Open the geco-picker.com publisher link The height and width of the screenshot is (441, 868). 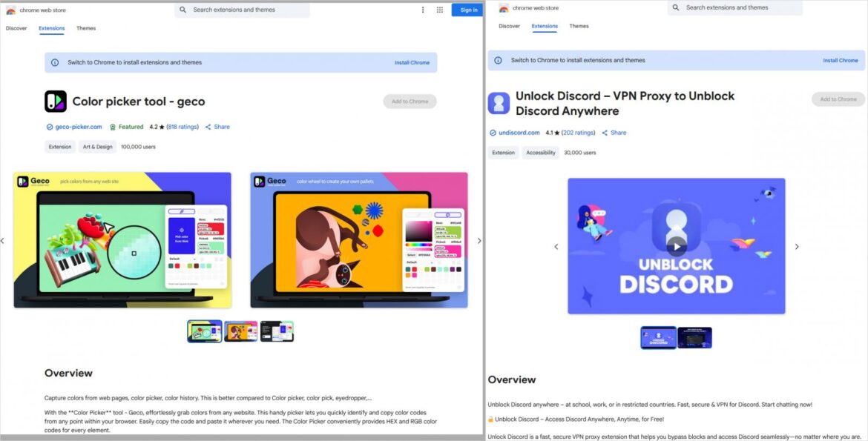[77, 126]
